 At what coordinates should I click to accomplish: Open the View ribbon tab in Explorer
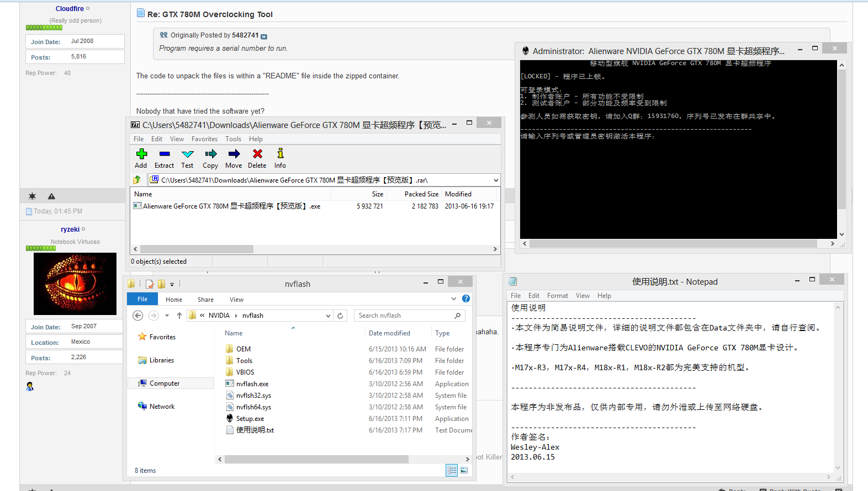click(236, 300)
